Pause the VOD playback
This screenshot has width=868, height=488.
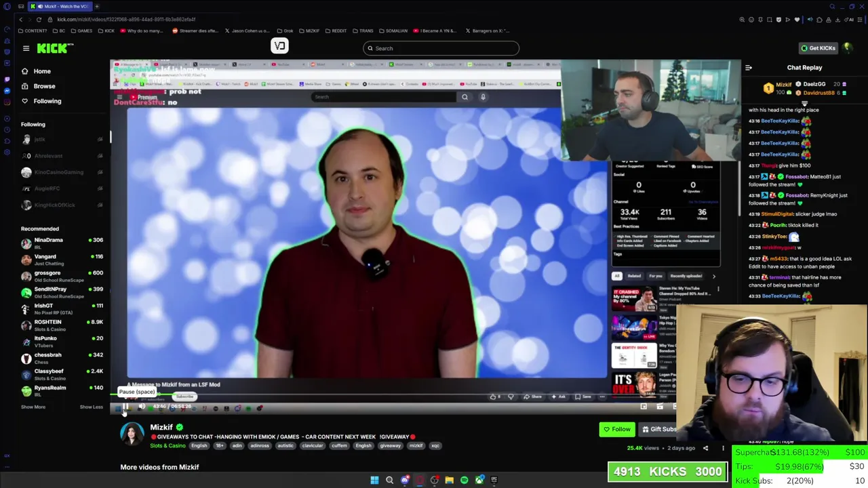125,407
